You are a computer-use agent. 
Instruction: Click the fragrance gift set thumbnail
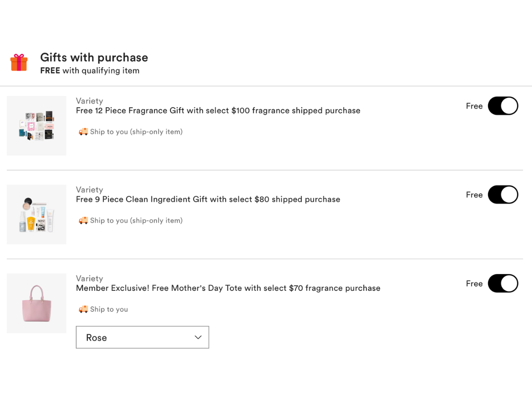pyautogui.click(x=36, y=125)
